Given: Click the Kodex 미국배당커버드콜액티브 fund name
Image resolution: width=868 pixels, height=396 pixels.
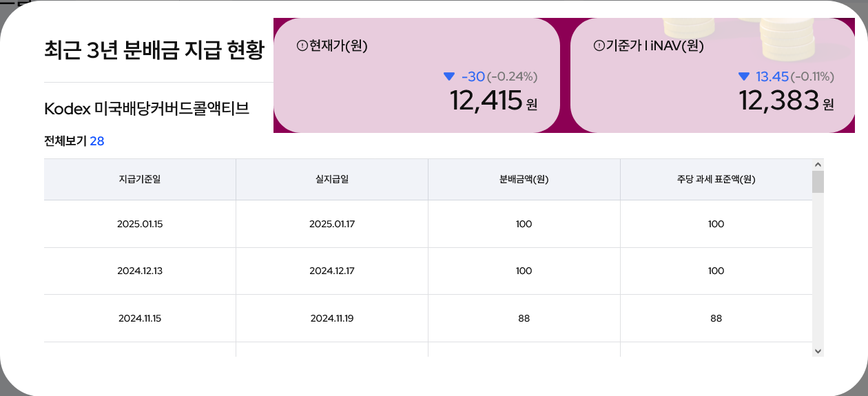Looking at the screenshot, I should click(x=147, y=109).
